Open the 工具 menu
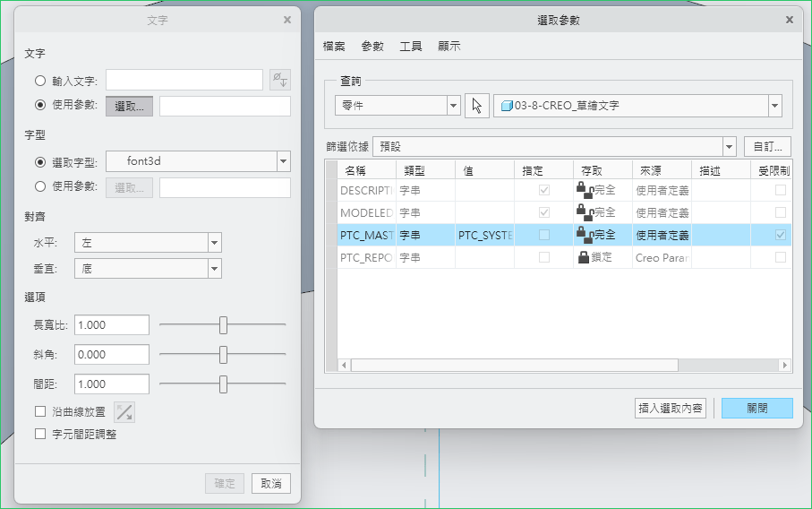Screen dimensions: 812x509 point(411,47)
